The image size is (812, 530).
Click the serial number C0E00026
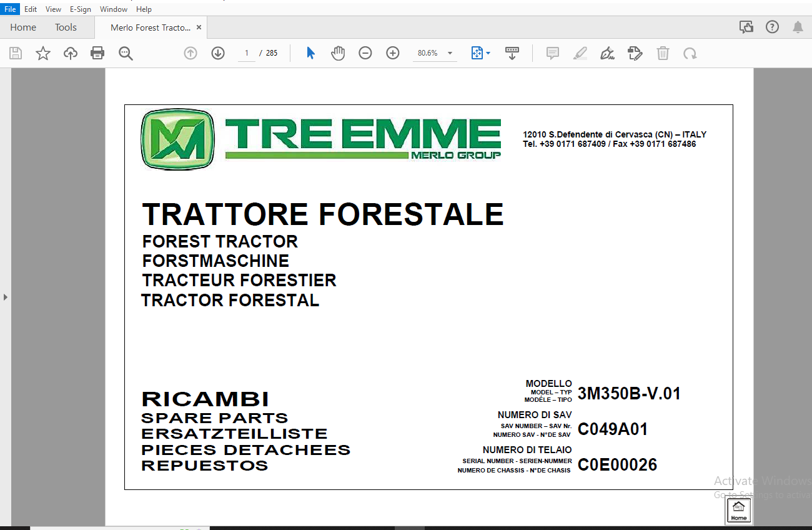[617, 464]
